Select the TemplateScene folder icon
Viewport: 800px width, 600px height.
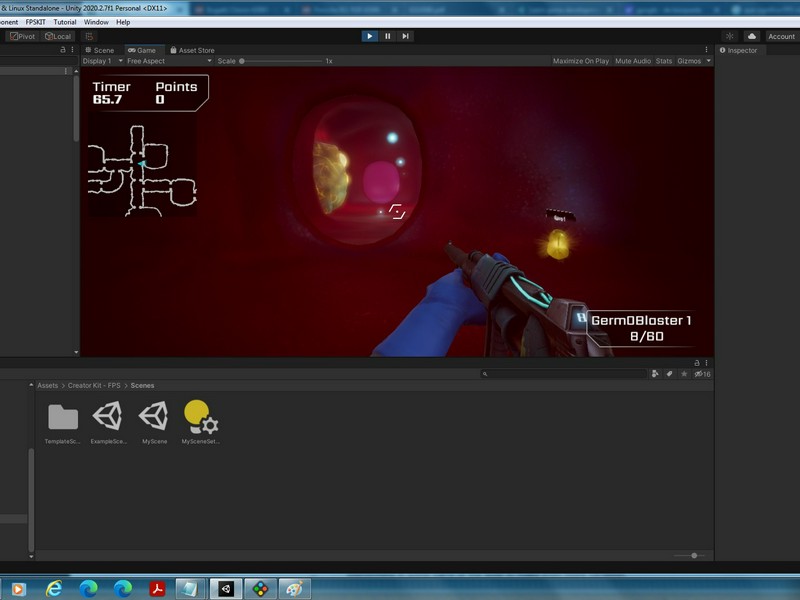tap(62, 417)
